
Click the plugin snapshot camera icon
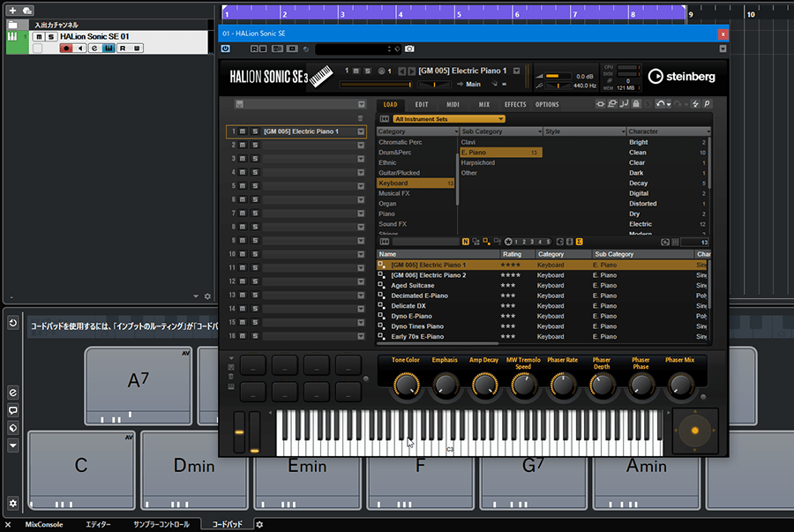pyautogui.click(x=409, y=49)
